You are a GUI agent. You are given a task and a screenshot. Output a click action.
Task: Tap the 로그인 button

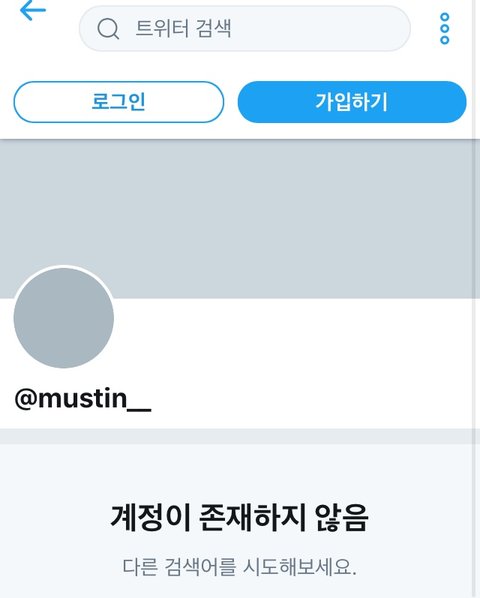pos(119,102)
